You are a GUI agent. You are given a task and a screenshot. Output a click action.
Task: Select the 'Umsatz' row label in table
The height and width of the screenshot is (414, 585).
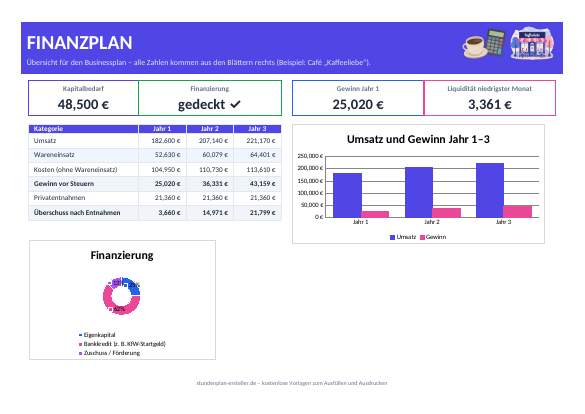[45, 141]
